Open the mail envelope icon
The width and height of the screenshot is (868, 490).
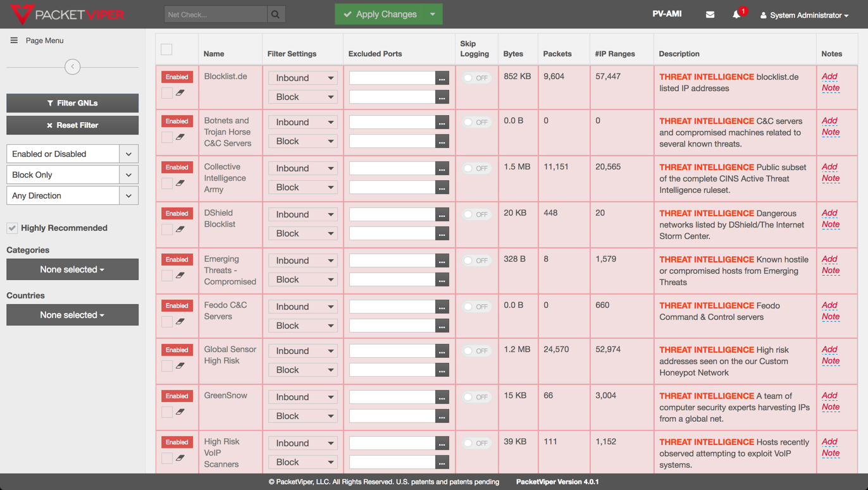coord(710,15)
